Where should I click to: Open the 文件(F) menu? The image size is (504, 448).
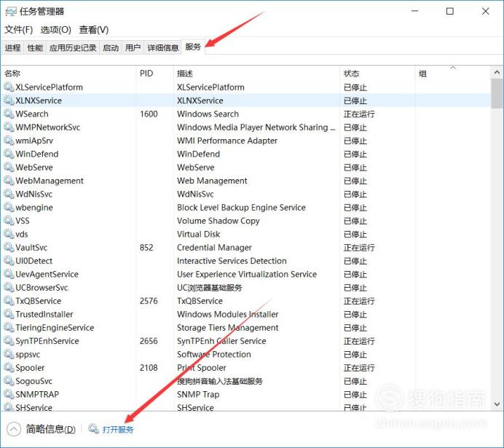click(x=18, y=30)
